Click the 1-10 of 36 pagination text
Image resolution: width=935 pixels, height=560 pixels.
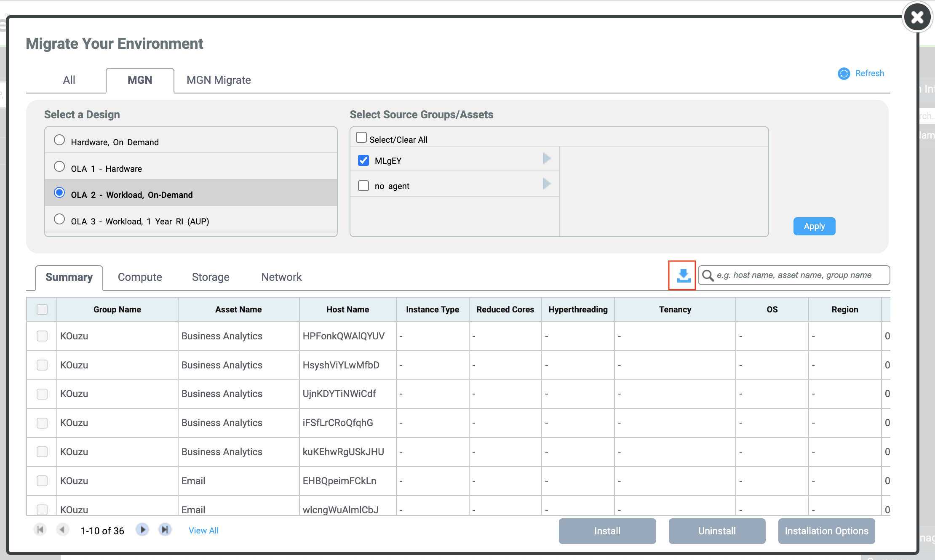pos(102,531)
